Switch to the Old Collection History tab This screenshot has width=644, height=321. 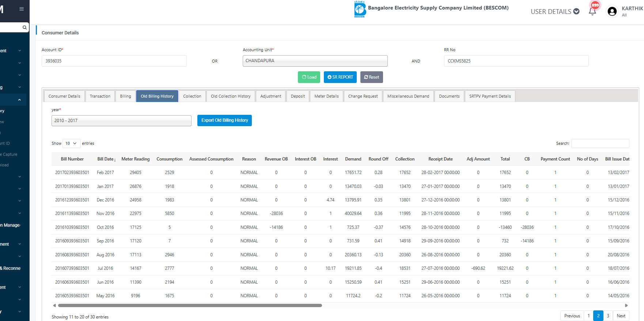(x=231, y=96)
